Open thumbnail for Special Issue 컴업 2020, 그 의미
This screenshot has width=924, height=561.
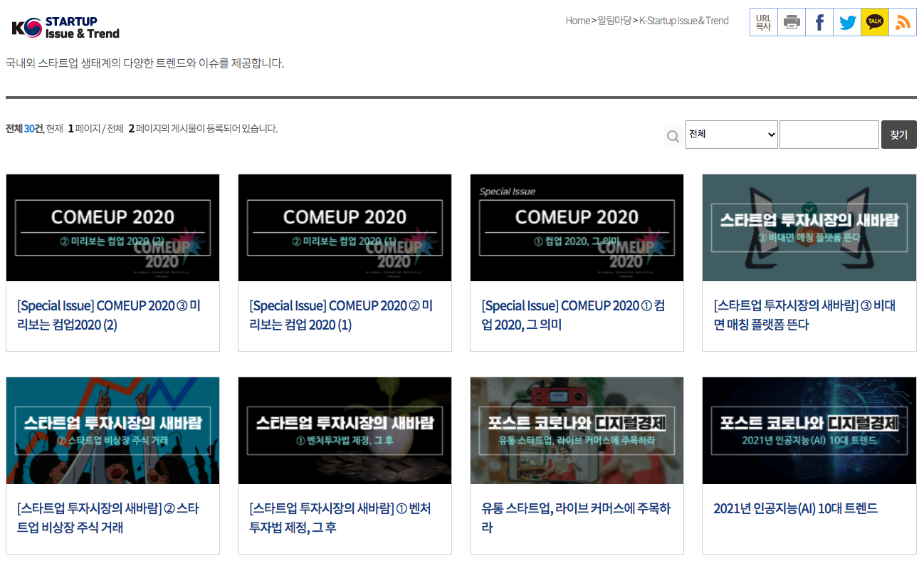coord(577,228)
